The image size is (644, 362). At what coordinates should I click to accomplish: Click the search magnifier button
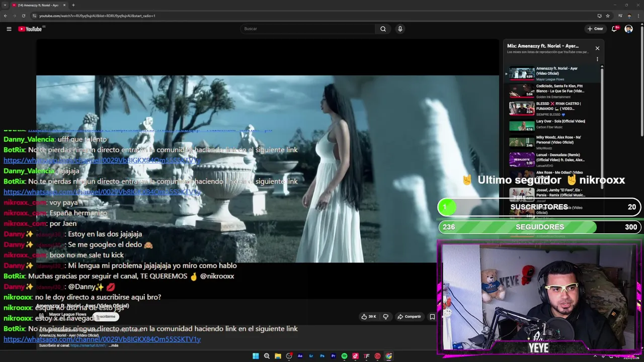point(383,29)
